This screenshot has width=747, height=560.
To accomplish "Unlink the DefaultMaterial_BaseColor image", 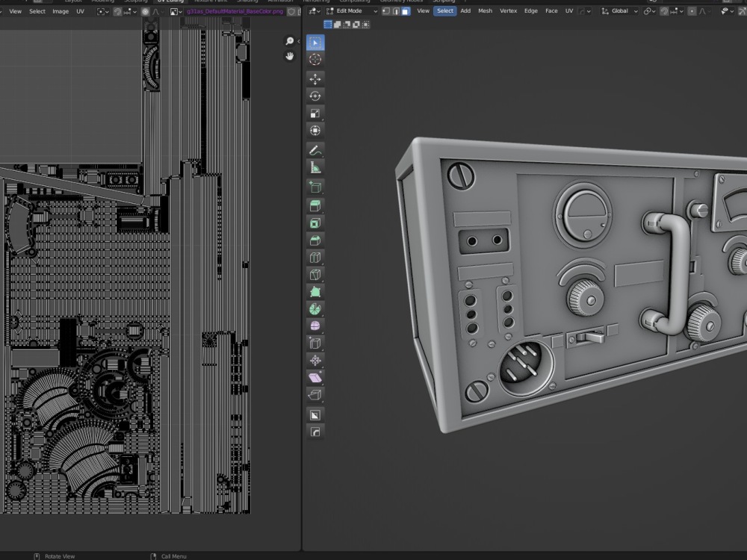I will pyautogui.click(x=299, y=10).
